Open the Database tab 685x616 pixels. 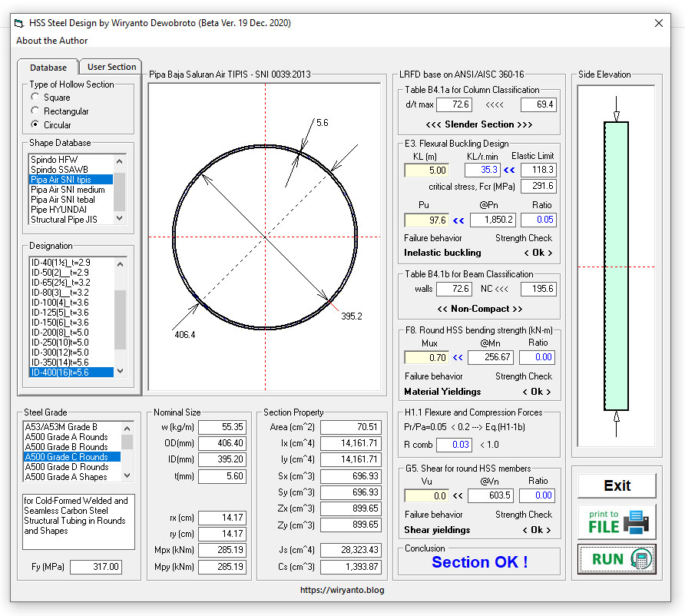tap(48, 68)
